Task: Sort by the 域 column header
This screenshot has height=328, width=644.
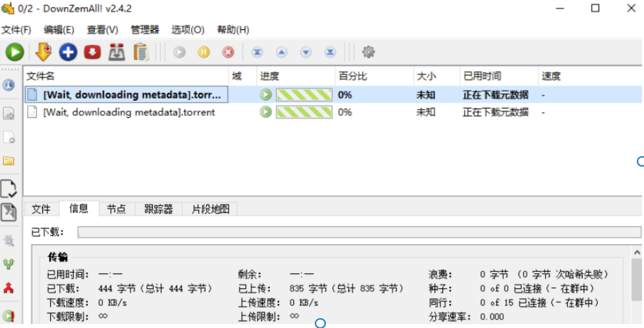Action: click(x=243, y=76)
